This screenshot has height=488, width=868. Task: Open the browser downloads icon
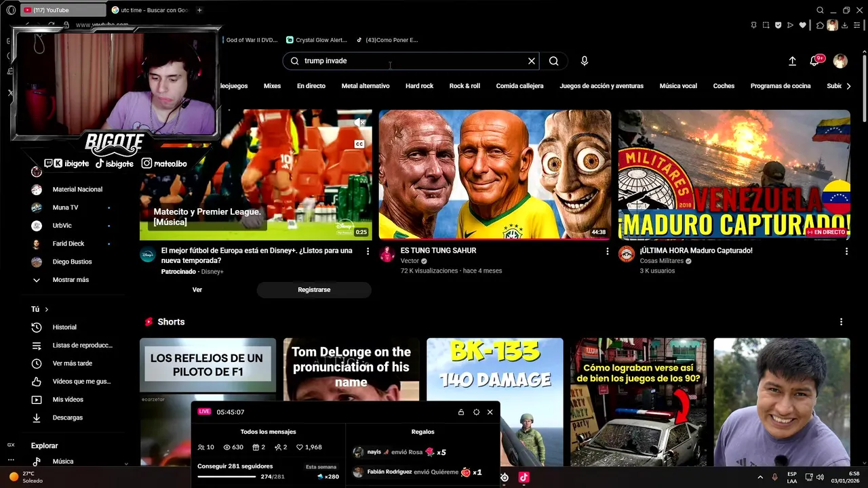pos(844,25)
